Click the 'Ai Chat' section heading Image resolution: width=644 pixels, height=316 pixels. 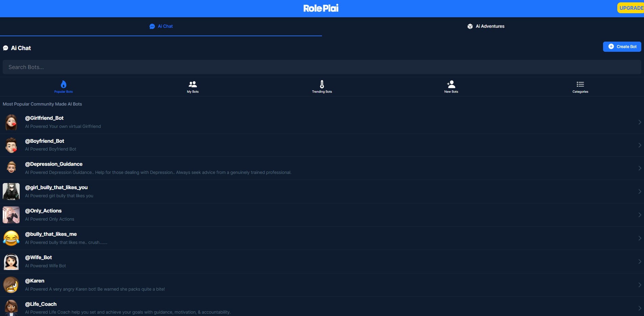click(x=21, y=48)
